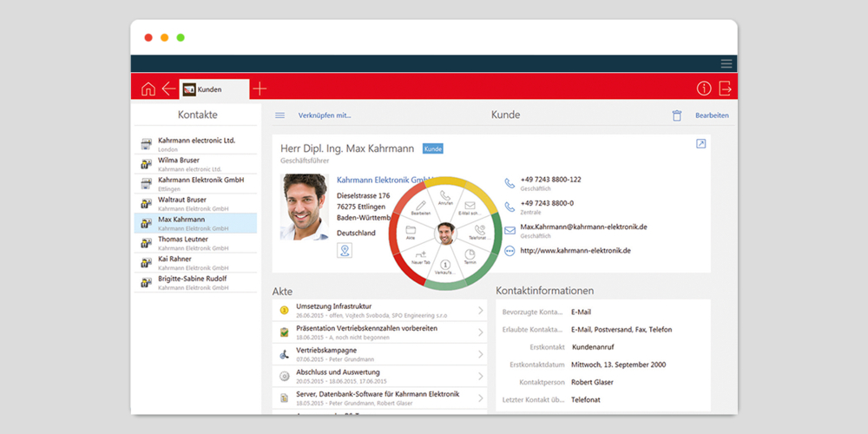The width and height of the screenshot is (868, 434).
Task: Click the center photo of radial menu
Action: coord(445,233)
